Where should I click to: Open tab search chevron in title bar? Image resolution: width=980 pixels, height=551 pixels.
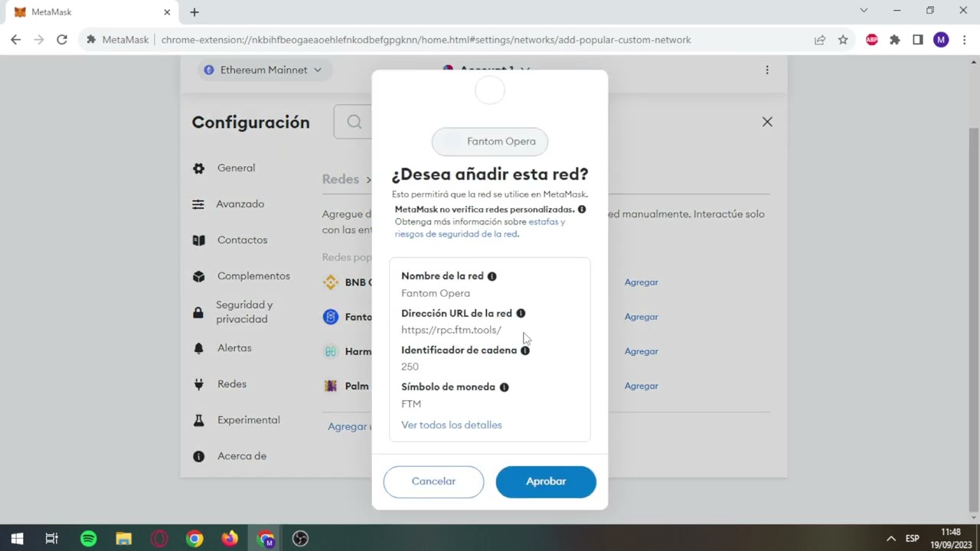[864, 11]
